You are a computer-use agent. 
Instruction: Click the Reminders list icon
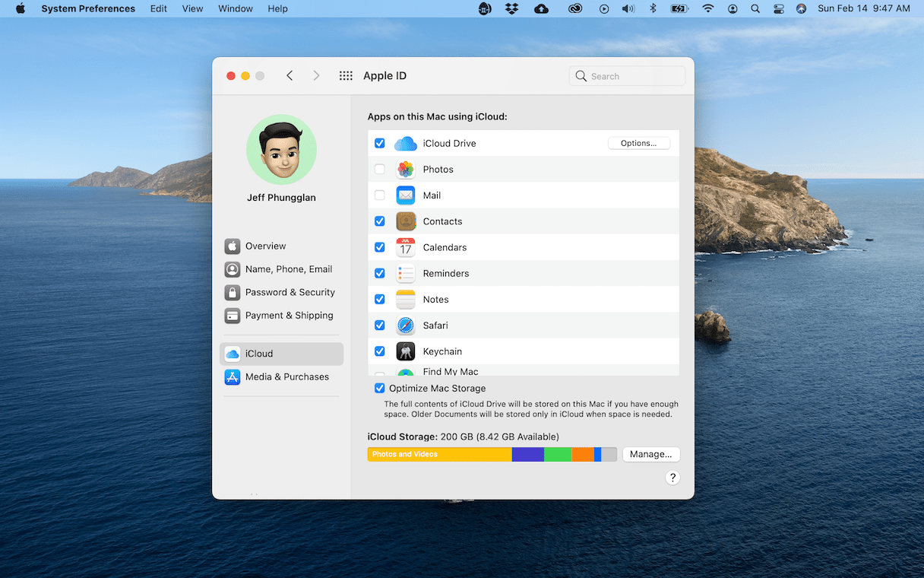(x=406, y=273)
